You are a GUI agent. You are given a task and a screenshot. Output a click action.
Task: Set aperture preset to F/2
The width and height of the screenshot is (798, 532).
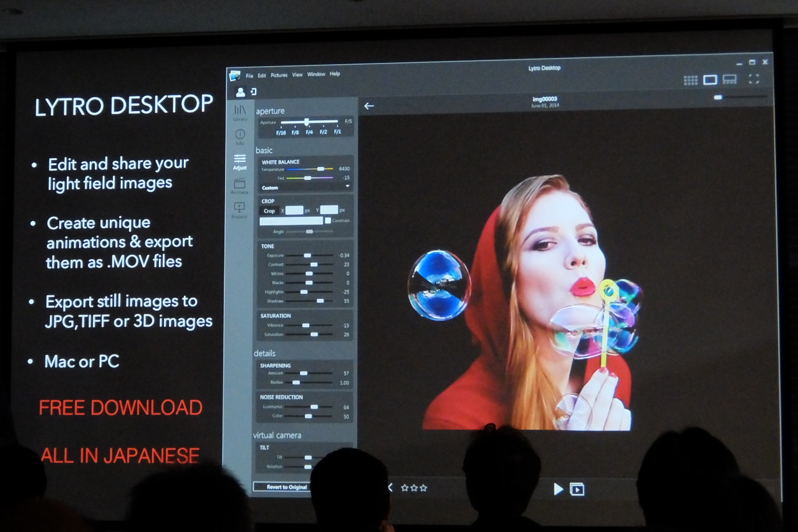[x=324, y=132]
